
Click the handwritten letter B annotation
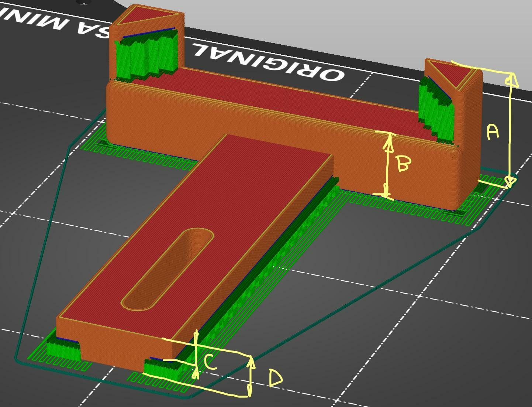[403, 163]
